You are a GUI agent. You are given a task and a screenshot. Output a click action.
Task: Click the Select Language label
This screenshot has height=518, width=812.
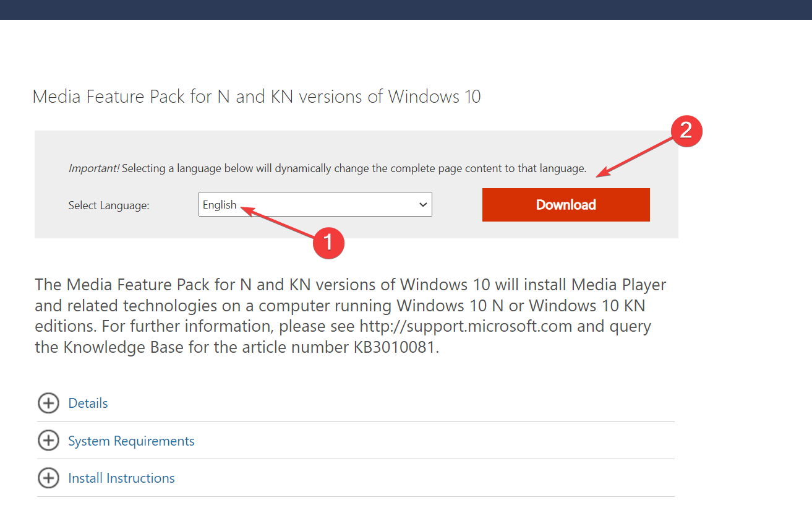pos(109,205)
